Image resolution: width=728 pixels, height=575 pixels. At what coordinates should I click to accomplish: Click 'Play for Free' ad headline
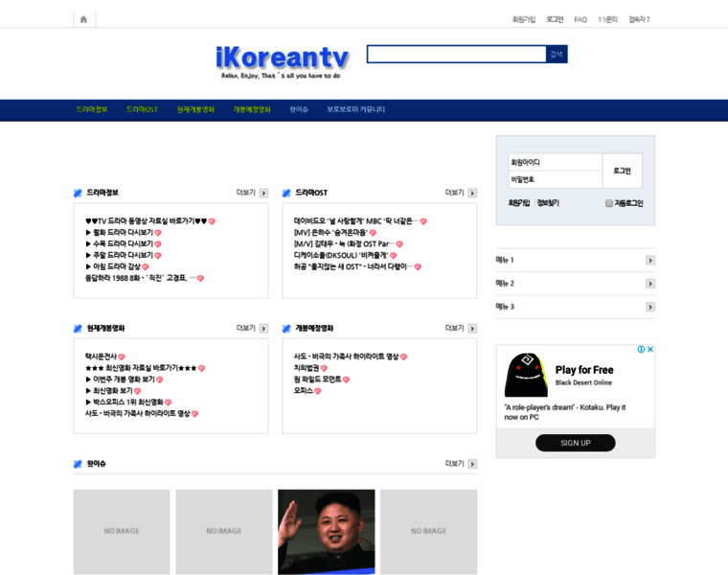584,370
